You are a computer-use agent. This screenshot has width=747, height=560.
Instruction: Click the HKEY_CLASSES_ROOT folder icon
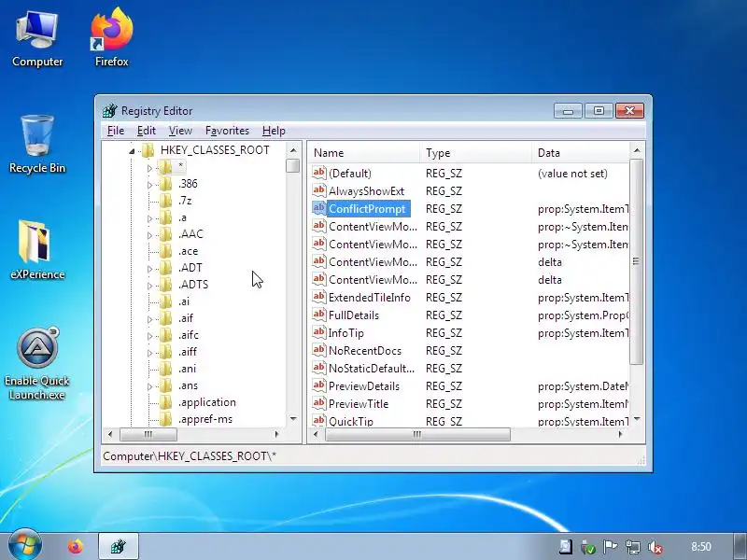point(148,150)
